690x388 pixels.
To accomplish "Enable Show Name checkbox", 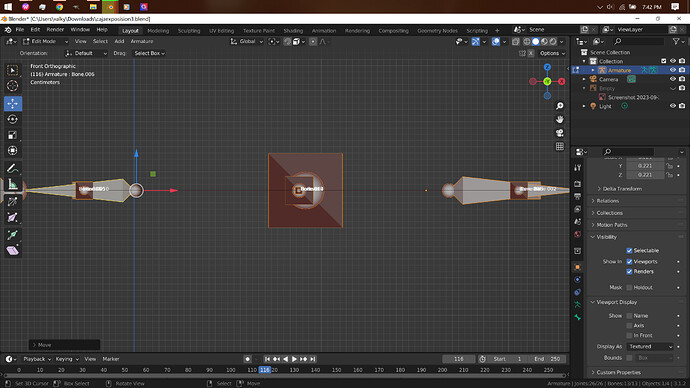I will click(629, 315).
